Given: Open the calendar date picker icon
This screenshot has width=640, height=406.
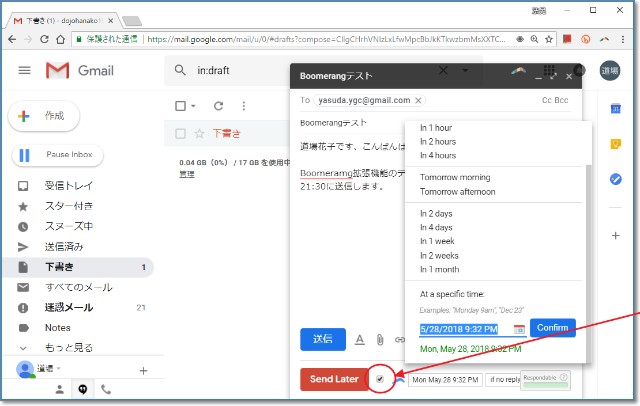Looking at the screenshot, I should (519, 329).
